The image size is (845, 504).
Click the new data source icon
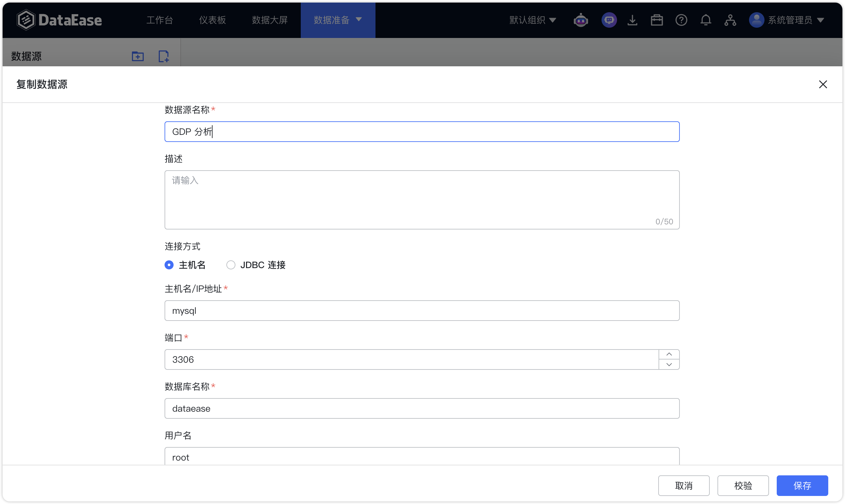[x=163, y=56]
